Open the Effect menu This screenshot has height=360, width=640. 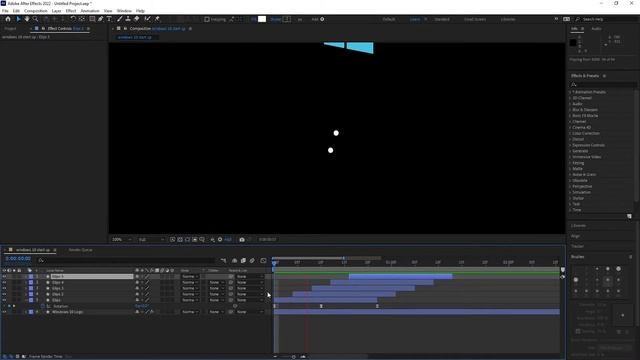coord(71,11)
